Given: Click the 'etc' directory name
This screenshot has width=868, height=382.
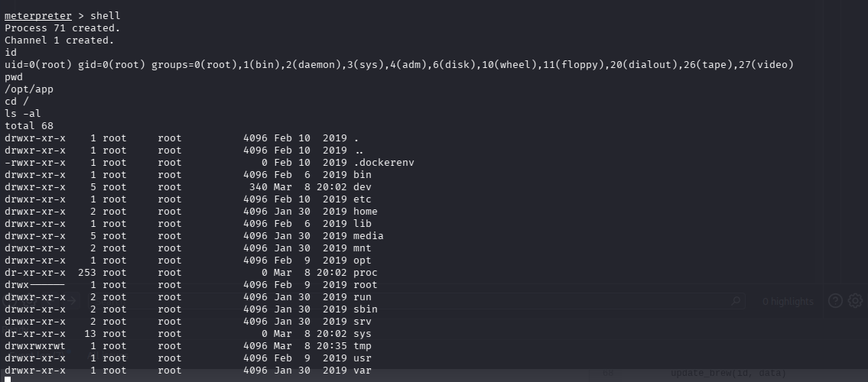Looking at the screenshot, I should [362, 199].
